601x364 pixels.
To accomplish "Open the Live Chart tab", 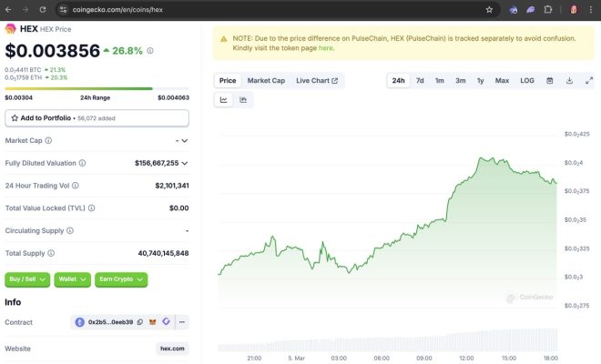I will coord(317,80).
